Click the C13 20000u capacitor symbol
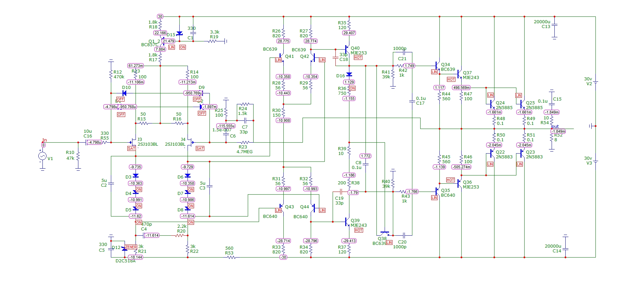This screenshot has width=644, height=289. (554, 25)
